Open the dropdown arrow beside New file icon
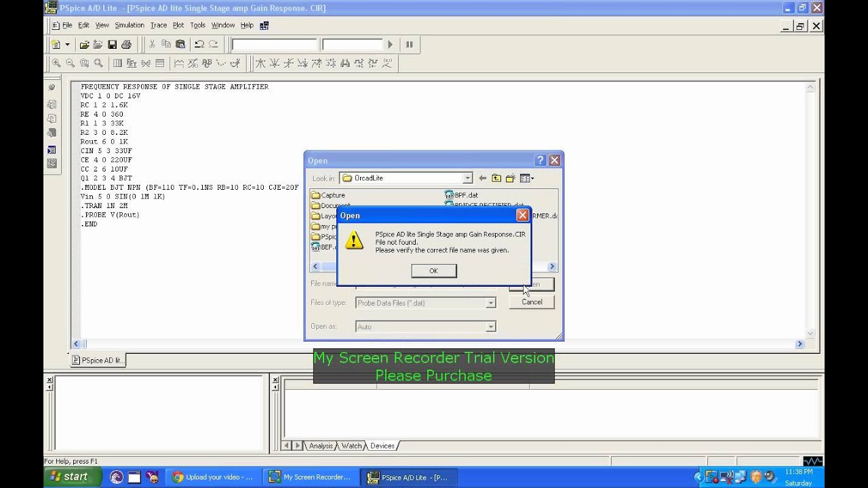 [x=67, y=45]
